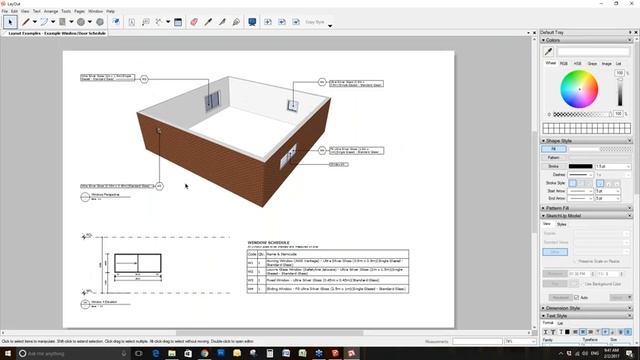
Task: Choose the Polygon tool
Action: coord(100,22)
